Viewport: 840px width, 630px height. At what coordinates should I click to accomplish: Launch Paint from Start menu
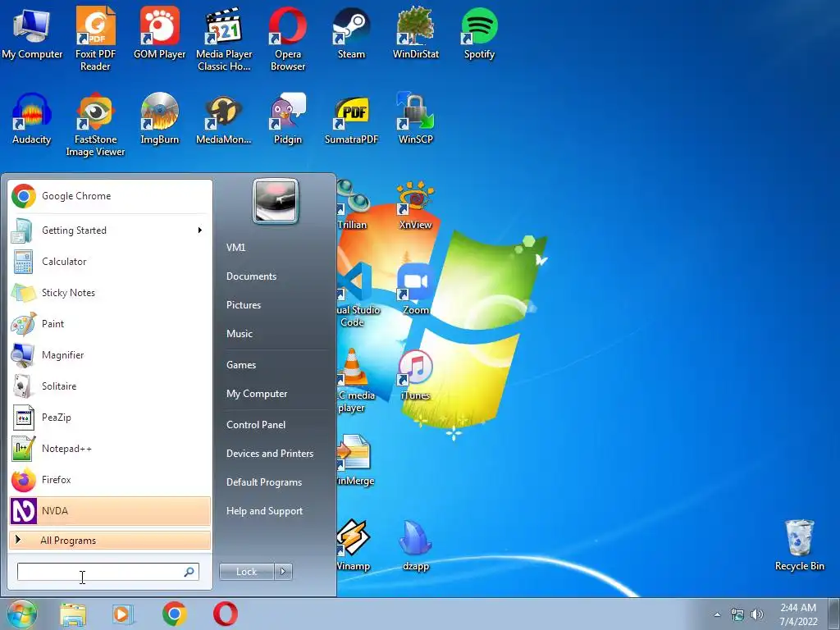pyautogui.click(x=110, y=323)
